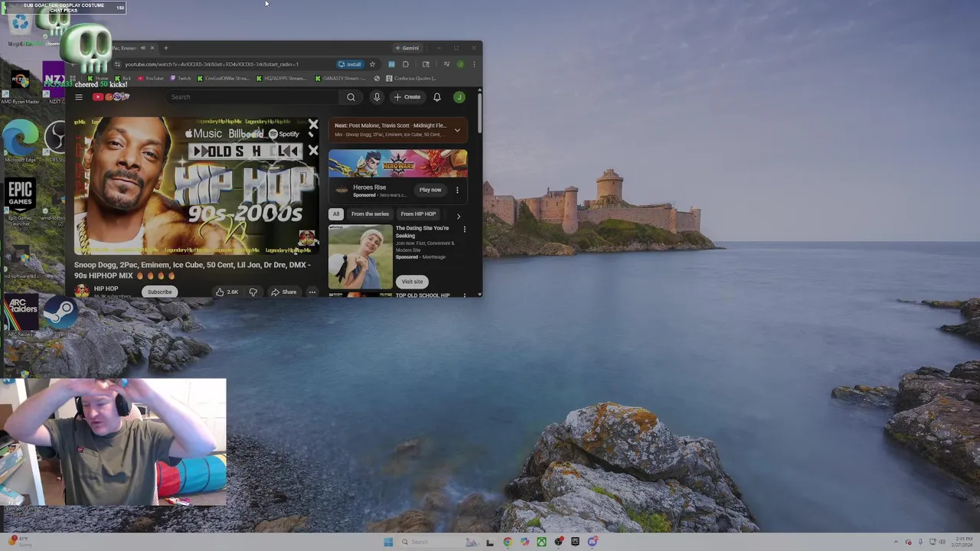Subscribe to the HIP HOP channel
Viewport: 980px width, 551px height.
[x=160, y=292]
